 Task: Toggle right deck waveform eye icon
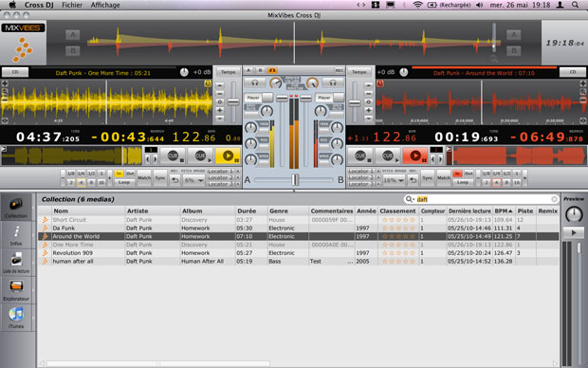[x=583, y=120]
